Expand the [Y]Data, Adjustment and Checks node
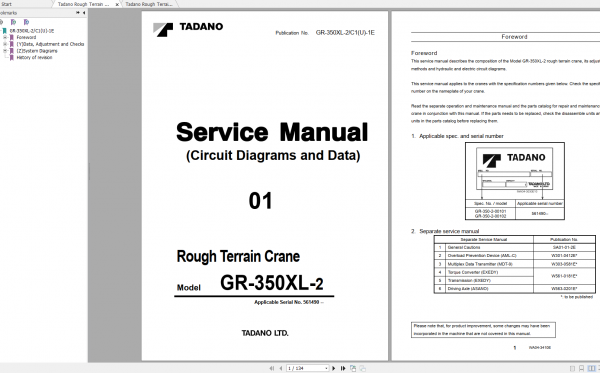The image size is (600, 373). tap(5, 44)
